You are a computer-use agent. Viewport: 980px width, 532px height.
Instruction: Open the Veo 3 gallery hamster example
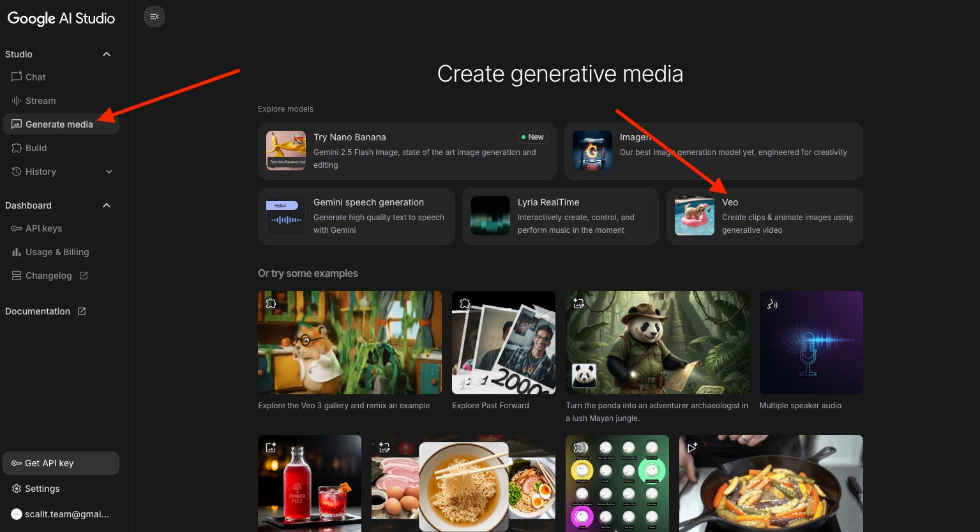[x=350, y=343]
